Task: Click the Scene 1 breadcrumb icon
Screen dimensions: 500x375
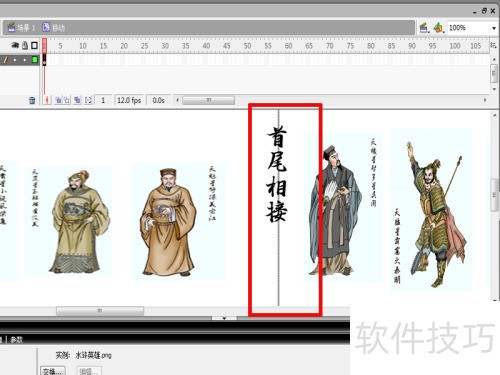Action: point(12,27)
